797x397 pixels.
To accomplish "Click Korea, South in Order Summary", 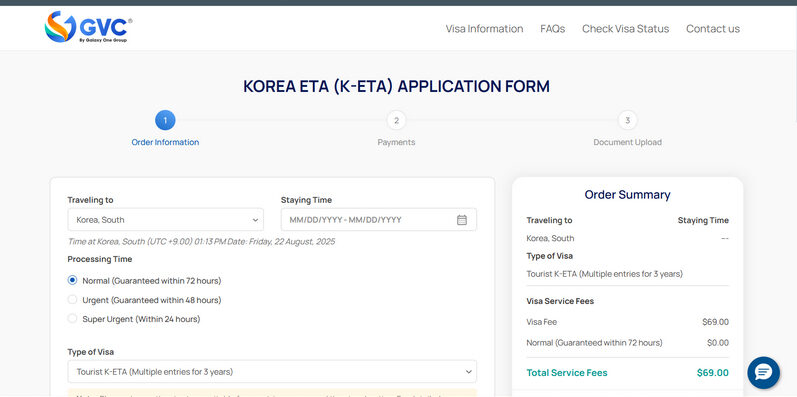I will coord(550,238).
